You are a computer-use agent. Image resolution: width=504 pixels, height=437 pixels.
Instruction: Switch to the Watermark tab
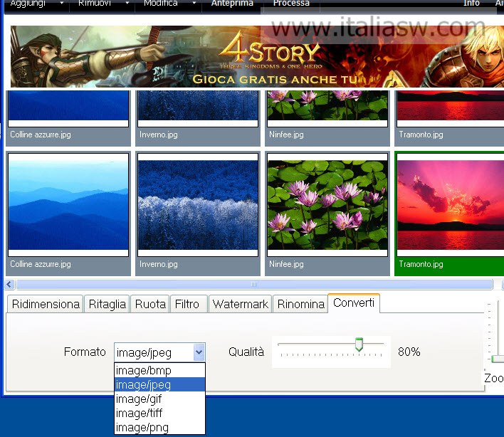click(241, 304)
